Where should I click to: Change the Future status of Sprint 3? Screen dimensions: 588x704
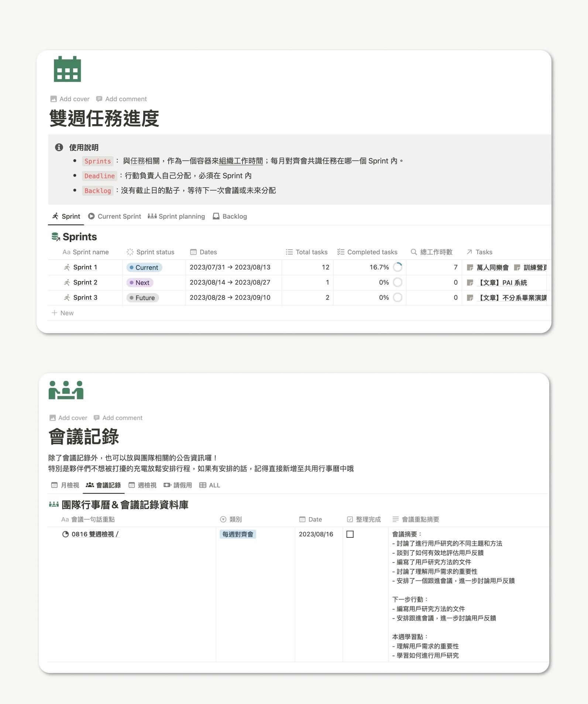tap(142, 298)
